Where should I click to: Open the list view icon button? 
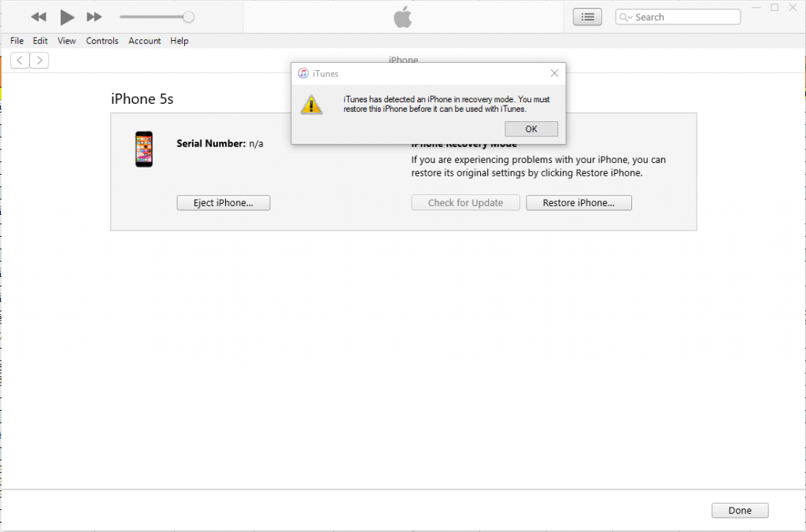pyautogui.click(x=587, y=17)
